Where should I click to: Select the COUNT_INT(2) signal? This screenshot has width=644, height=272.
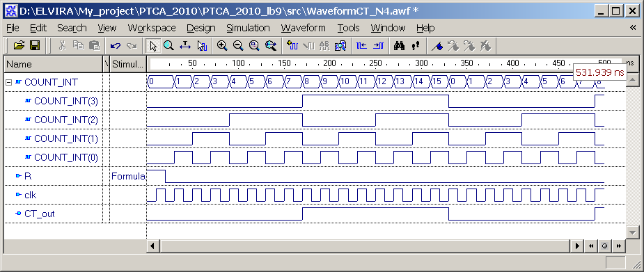66,120
